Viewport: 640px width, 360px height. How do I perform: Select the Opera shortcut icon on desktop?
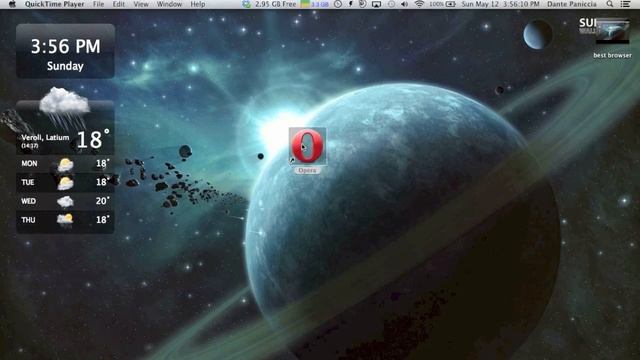coord(307,146)
